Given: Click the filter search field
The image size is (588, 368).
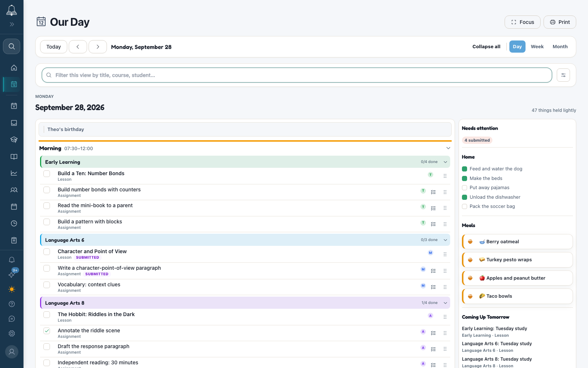Looking at the screenshot, I should click(297, 75).
